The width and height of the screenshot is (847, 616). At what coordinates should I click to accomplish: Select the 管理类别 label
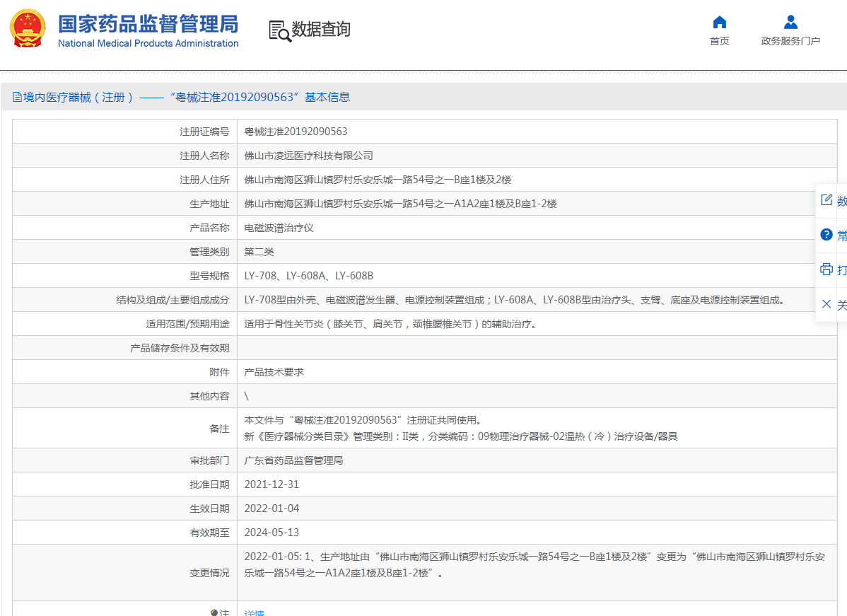pyautogui.click(x=209, y=252)
